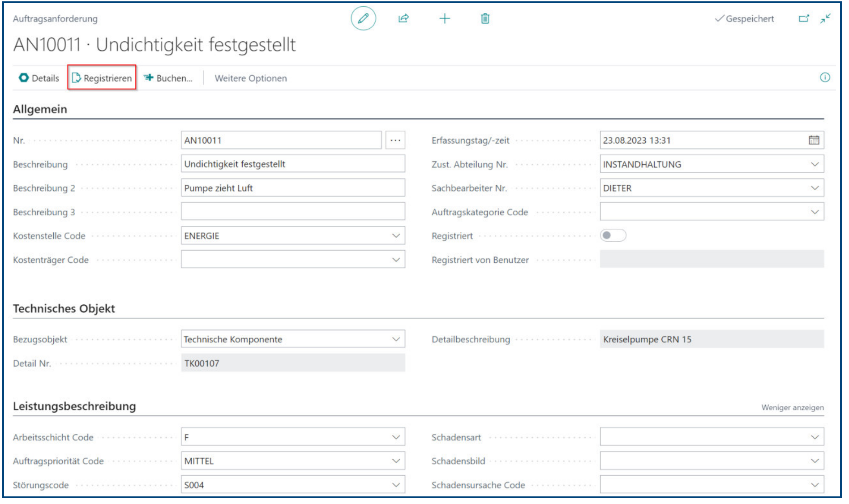Viewport: 849px width, 504px height.
Task: Open the Details menu item
Action: click(39, 78)
